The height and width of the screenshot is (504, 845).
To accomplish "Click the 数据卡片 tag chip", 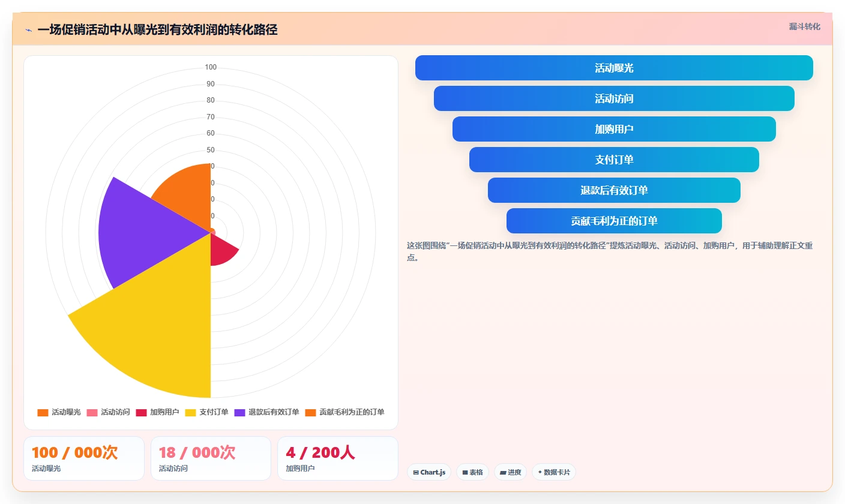I will coord(554,472).
